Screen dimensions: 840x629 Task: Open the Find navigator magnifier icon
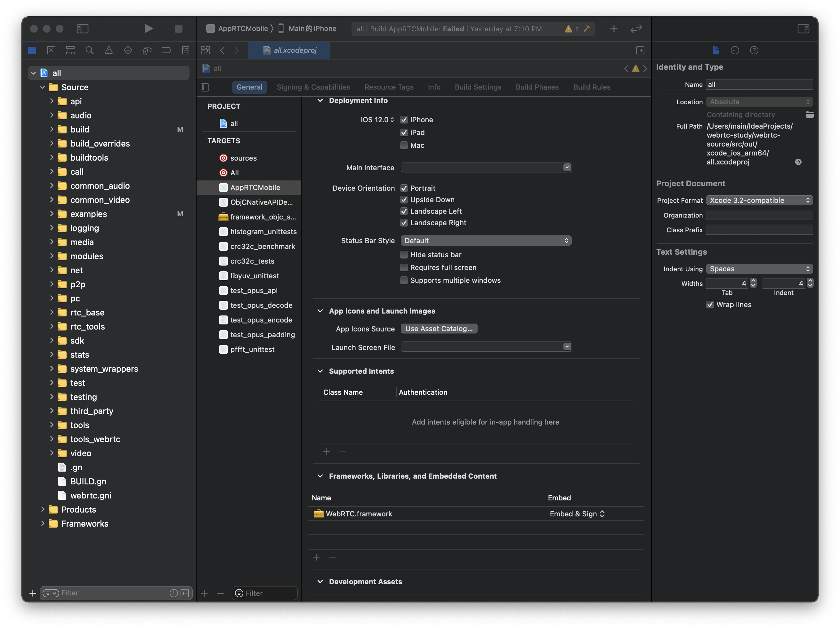point(90,50)
